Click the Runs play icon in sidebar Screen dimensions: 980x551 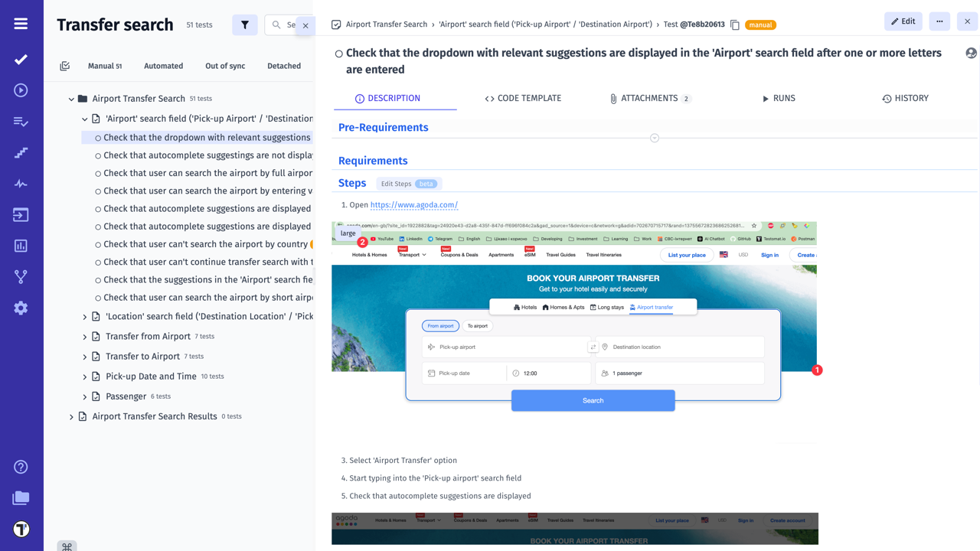[x=21, y=90]
